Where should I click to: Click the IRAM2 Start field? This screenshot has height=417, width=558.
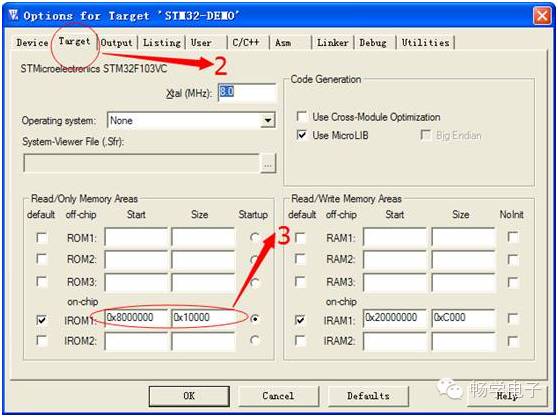[x=395, y=341]
